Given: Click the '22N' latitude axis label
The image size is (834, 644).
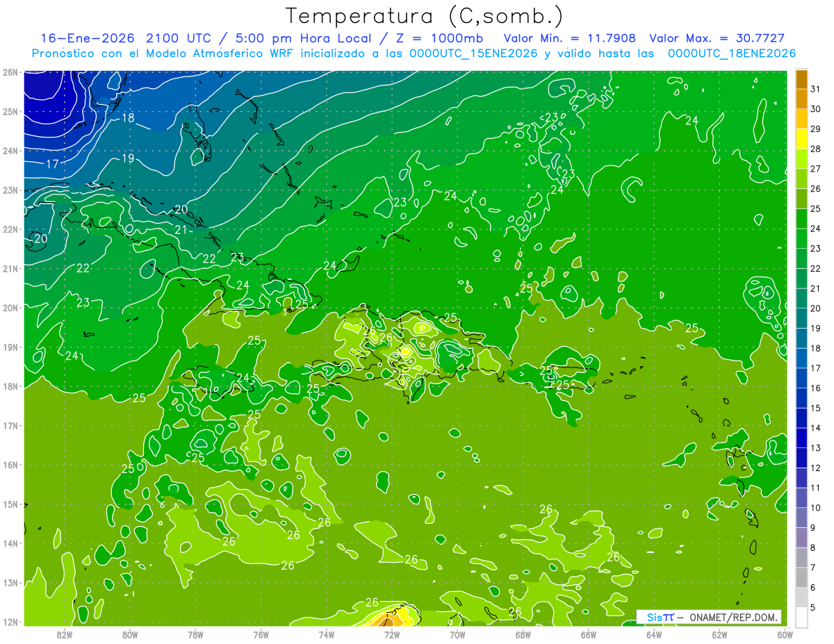Looking at the screenshot, I should point(10,229).
